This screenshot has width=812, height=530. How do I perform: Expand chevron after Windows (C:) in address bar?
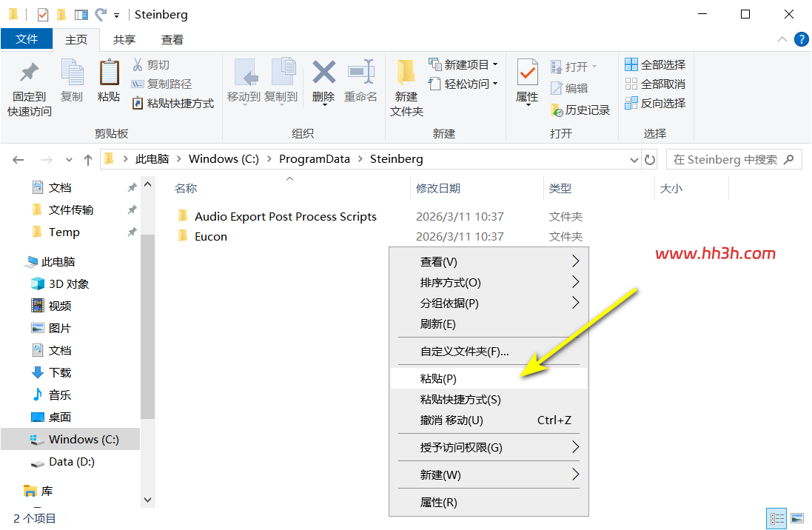tap(269, 159)
